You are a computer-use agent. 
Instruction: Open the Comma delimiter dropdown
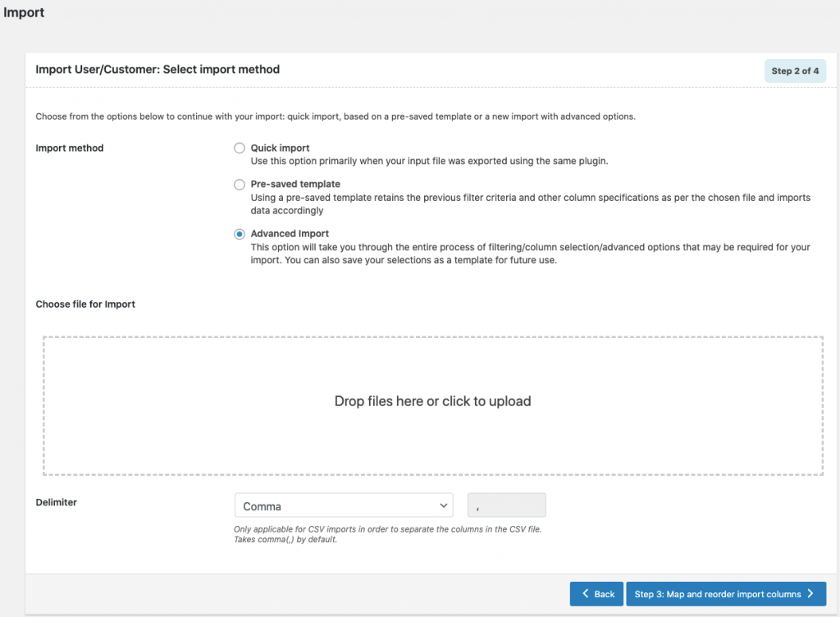[344, 505]
